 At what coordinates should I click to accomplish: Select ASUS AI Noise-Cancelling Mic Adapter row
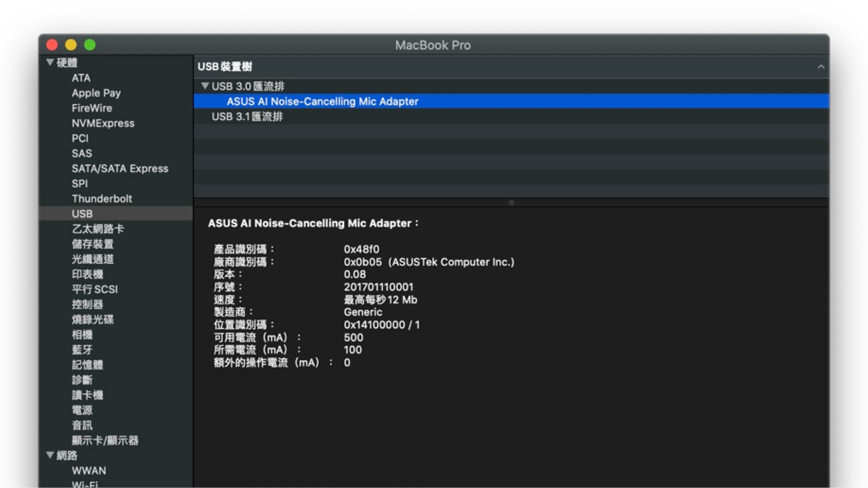point(511,101)
